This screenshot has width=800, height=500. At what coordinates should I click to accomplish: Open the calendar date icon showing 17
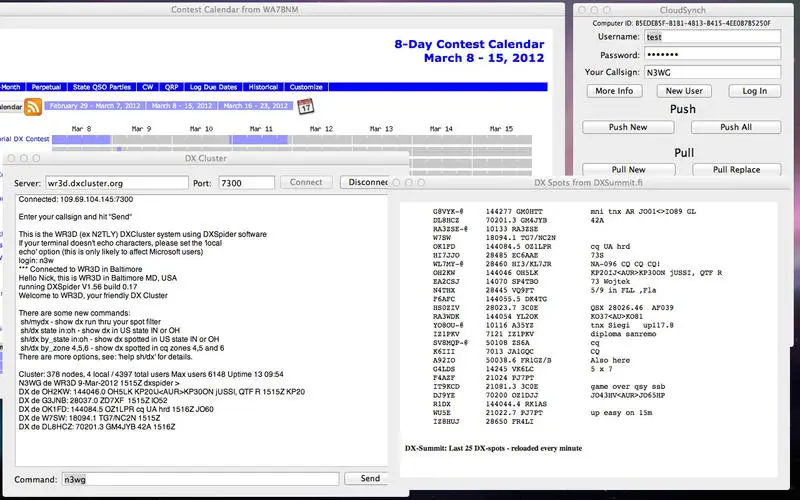click(x=306, y=107)
